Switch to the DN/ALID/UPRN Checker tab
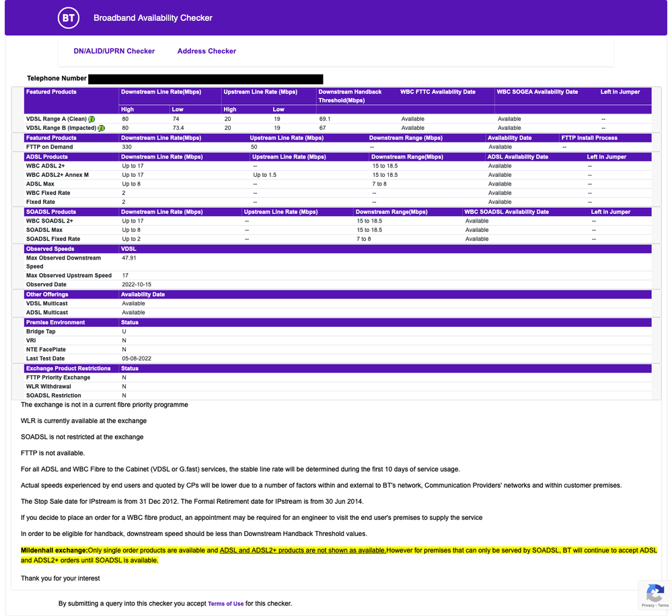The image size is (672, 616). pyautogui.click(x=114, y=51)
